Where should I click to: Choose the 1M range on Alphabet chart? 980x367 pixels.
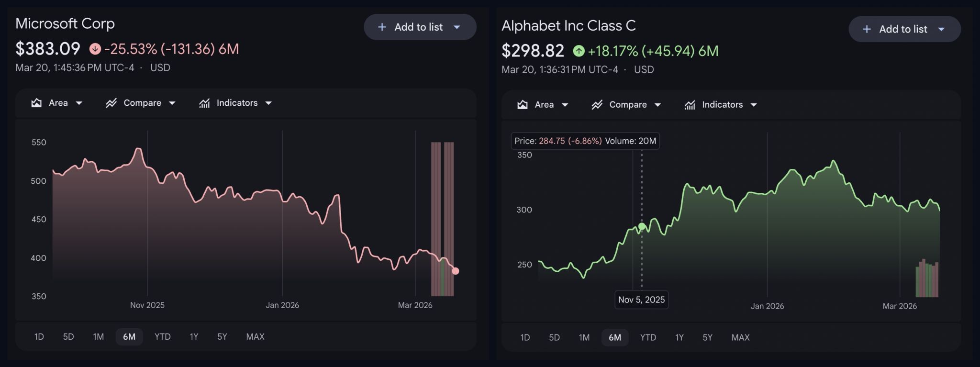click(584, 338)
